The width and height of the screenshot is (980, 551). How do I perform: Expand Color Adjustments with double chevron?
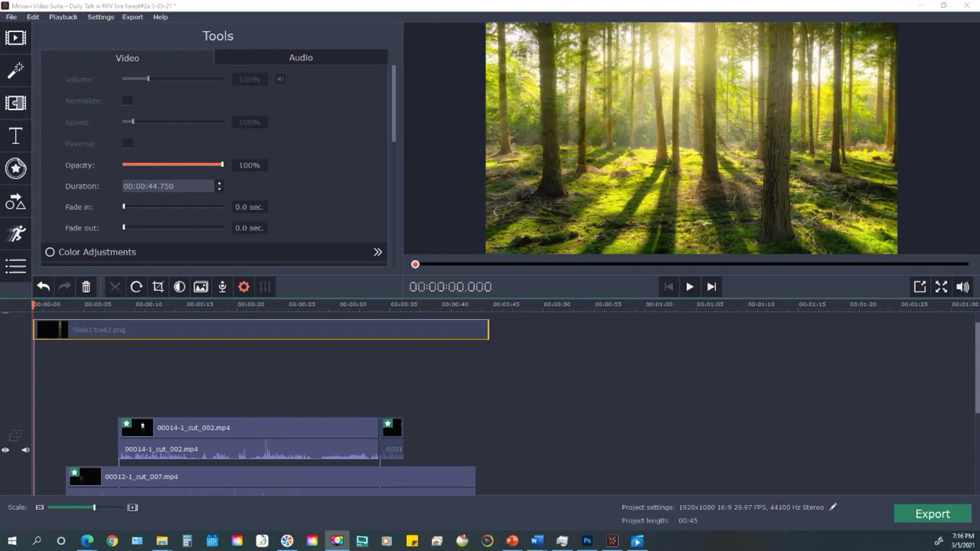(378, 252)
